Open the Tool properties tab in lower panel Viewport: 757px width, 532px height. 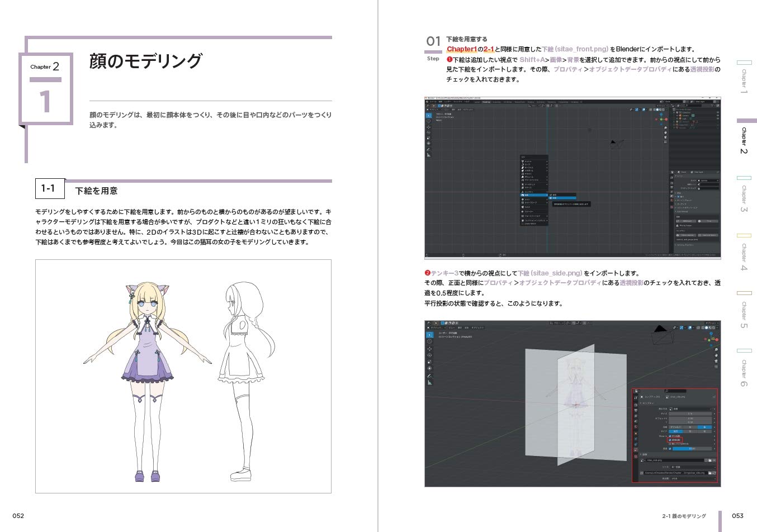pyautogui.click(x=636, y=397)
